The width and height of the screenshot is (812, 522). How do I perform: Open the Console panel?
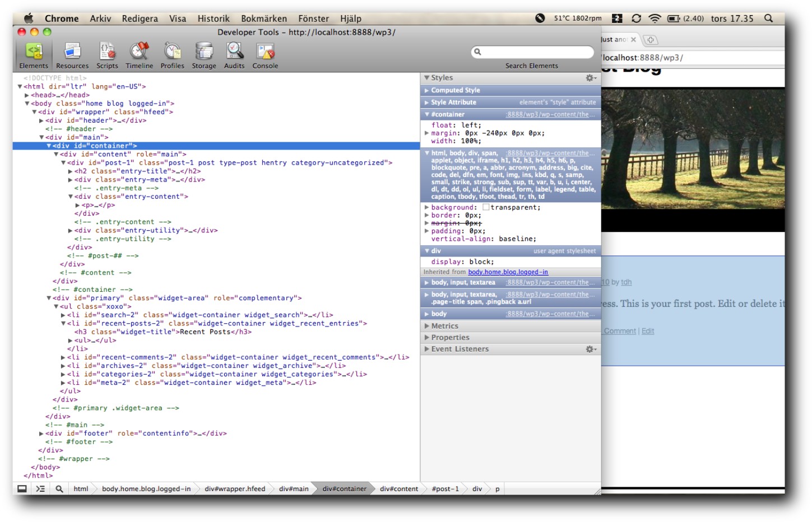(265, 55)
